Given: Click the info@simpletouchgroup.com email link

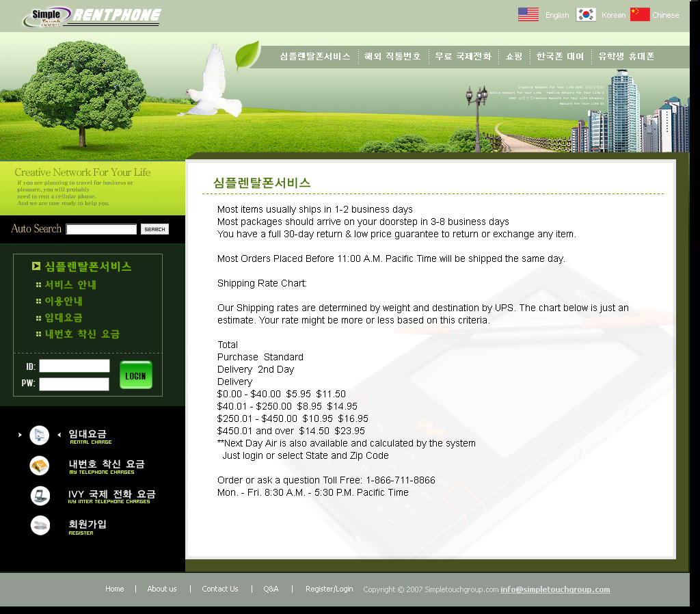Looking at the screenshot, I should [x=554, y=589].
